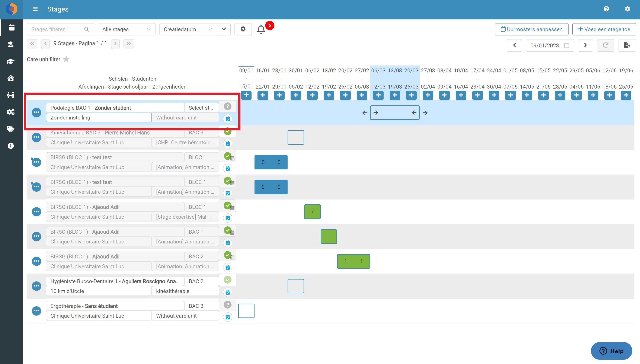Click the calendar-check icon of Podologie BAC 1 row
The width and height of the screenshot is (640, 364).
[x=228, y=119]
